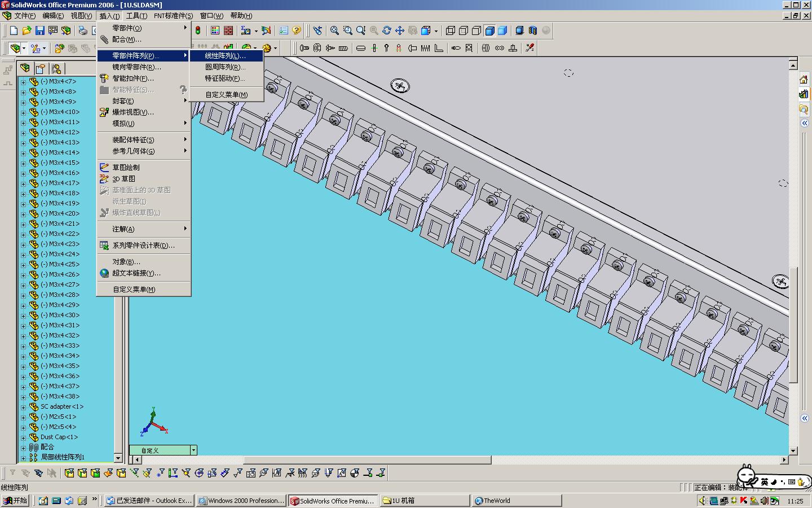Open the 窗口(W) menu

[211, 16]
